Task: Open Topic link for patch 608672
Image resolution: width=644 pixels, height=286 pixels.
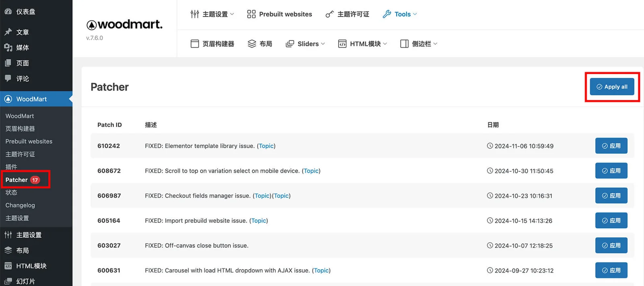Action: (x=311, y=171)
